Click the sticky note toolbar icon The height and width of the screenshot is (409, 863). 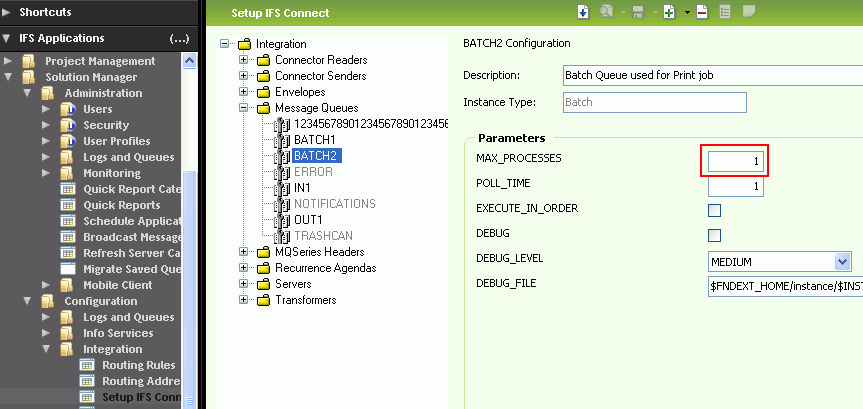[749, 12]
